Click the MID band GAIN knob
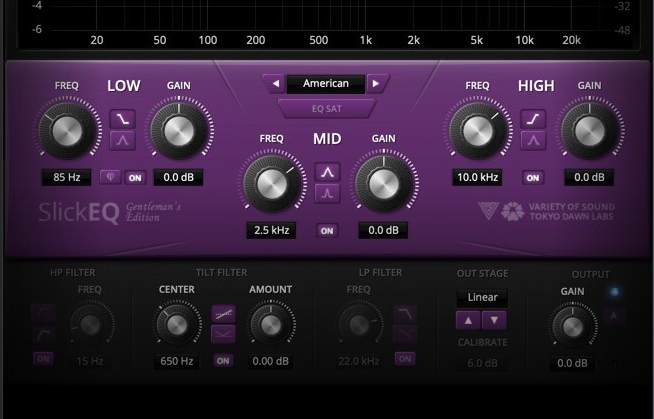The height and width of the screenshot is (419, 654). (x=384, y=183)
